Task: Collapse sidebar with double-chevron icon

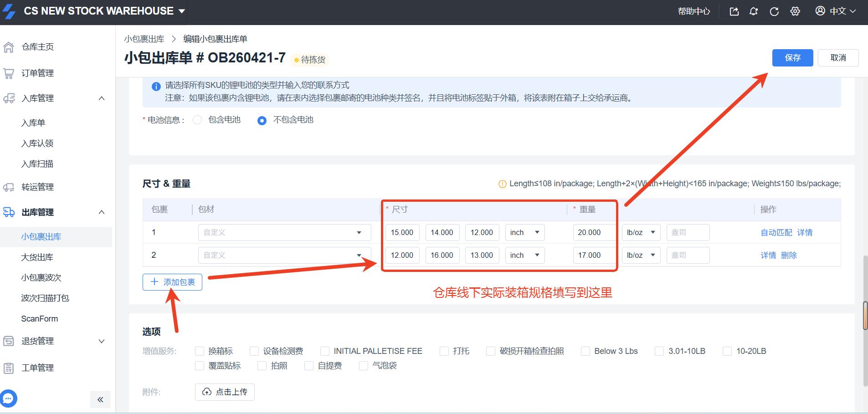Action: click(x=100, y=400)
